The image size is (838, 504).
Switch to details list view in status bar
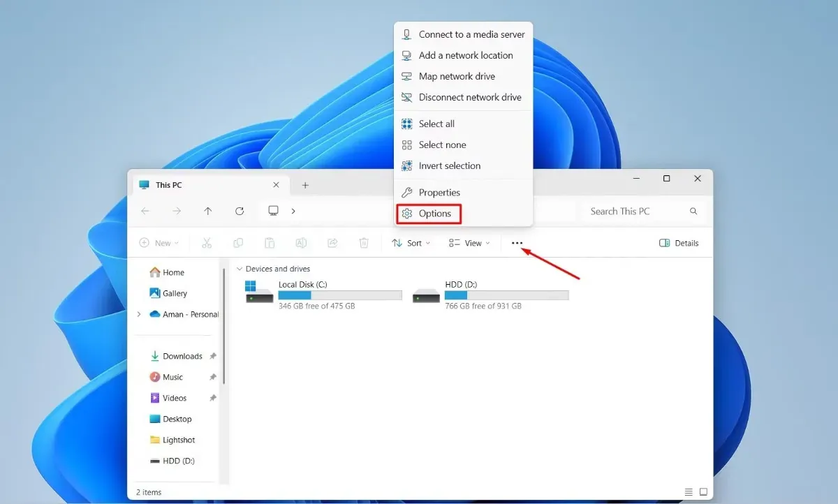[x=689, y=492]
